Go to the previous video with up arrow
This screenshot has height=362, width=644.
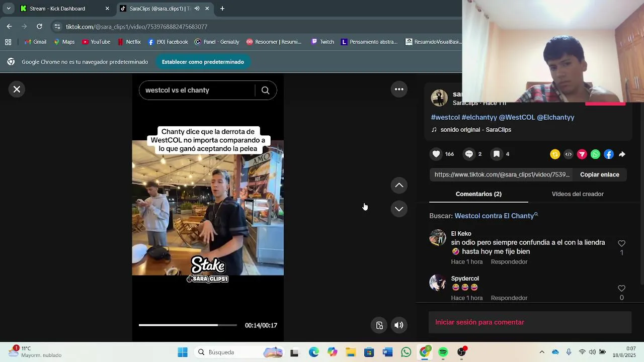point(399,186)
